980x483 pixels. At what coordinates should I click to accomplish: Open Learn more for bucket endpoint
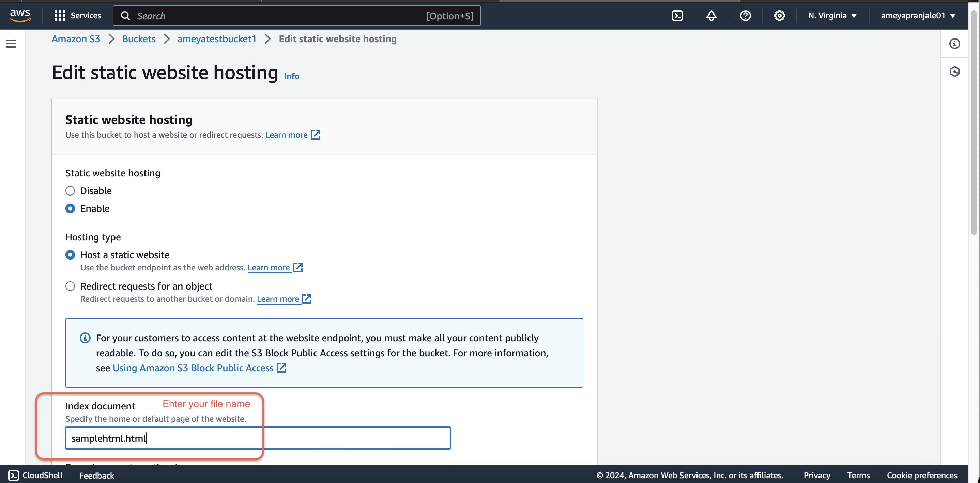pyautogui.click(x=275, y=267)
